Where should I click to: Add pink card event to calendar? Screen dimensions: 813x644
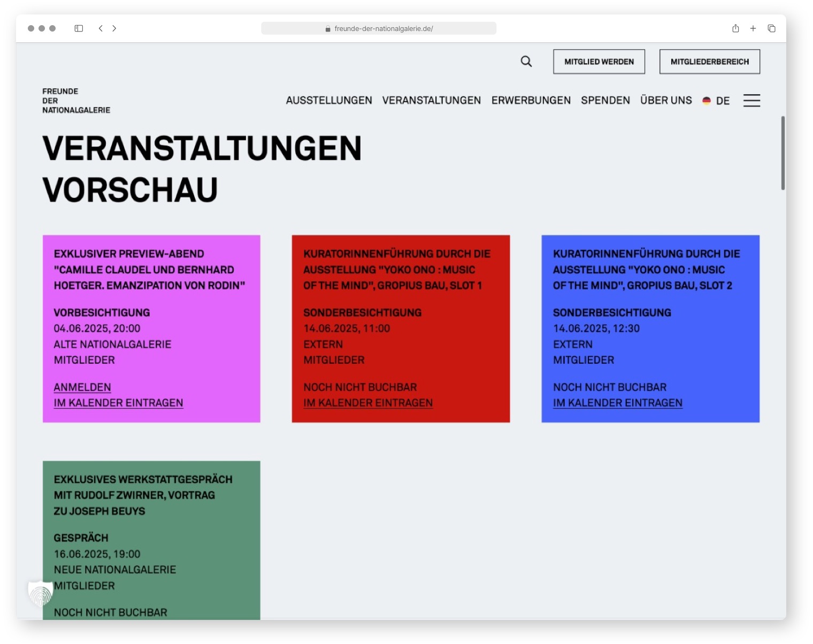[118, 403]
